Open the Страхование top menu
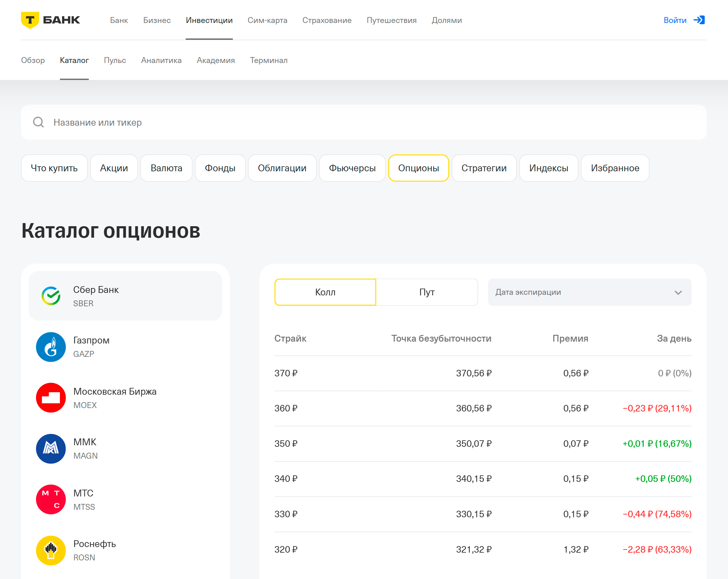This screenshot has width=728, height=579. click(x=327, y=20)
